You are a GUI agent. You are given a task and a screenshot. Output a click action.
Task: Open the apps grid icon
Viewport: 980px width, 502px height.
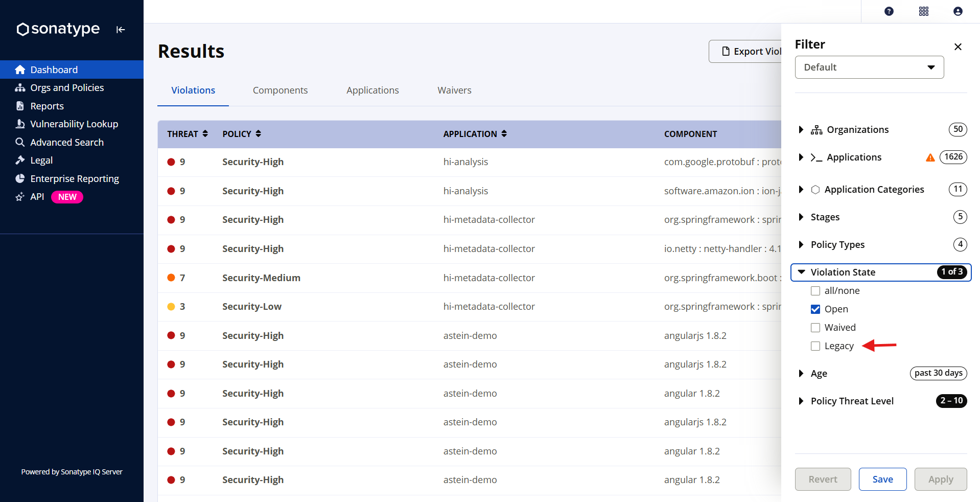(x=924, y=11)
